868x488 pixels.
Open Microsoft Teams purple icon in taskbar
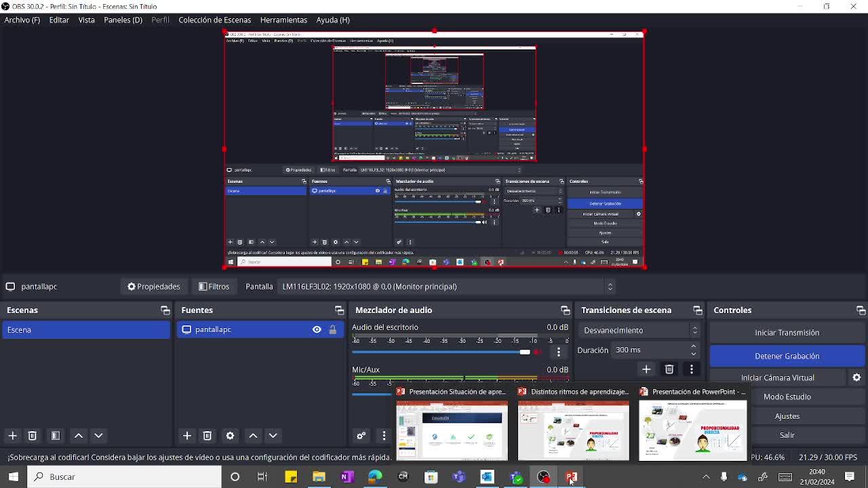(459, 476)
